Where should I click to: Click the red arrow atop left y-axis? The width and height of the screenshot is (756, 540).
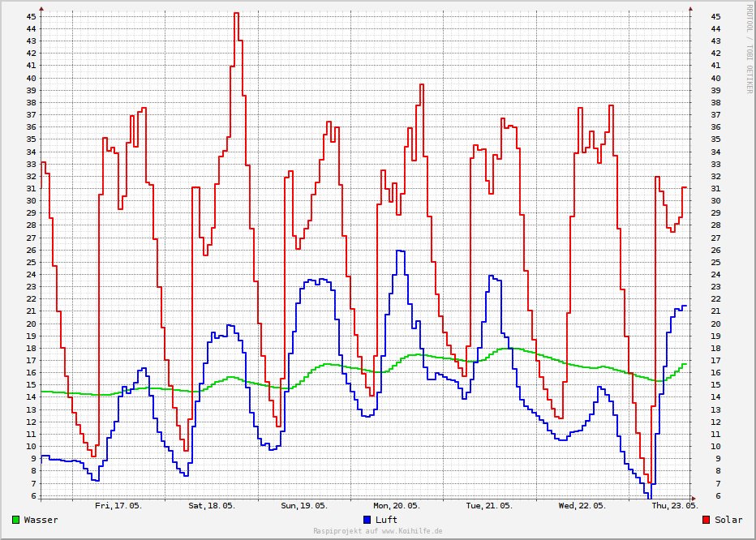(x=41, y=9)
